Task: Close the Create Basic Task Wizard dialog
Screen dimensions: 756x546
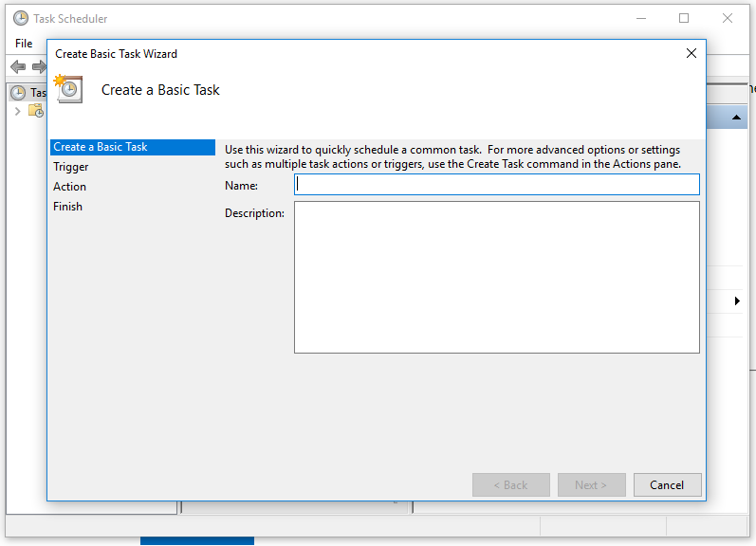Action: (691, 53)
